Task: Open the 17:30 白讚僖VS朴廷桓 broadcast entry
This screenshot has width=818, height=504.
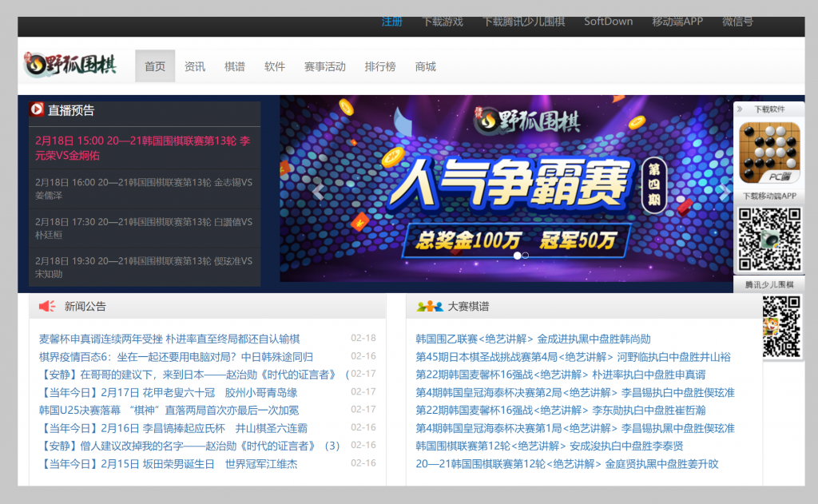Action: [x=145, y=228]
